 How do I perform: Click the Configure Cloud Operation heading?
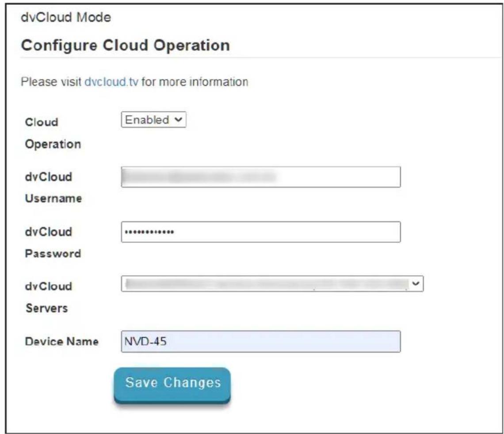126,45
